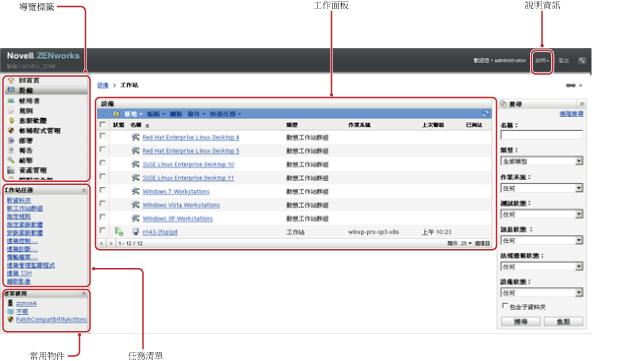Viewport: 623px width, 361px height.
Task: Open the Edit (編輯) menu in devices toolbar
Action: (x=156, y=114)
